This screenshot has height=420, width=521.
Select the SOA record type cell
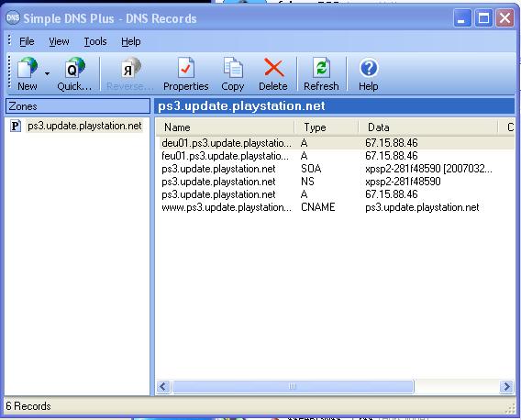pyautogui.click(x=311, y=169)
